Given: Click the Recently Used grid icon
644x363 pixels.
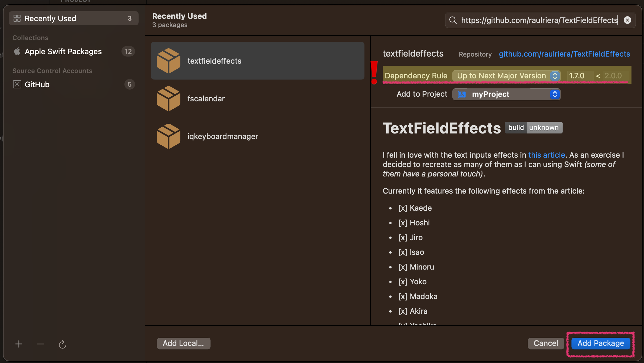Looking at the screenshot, I should [x=17, y=18].
